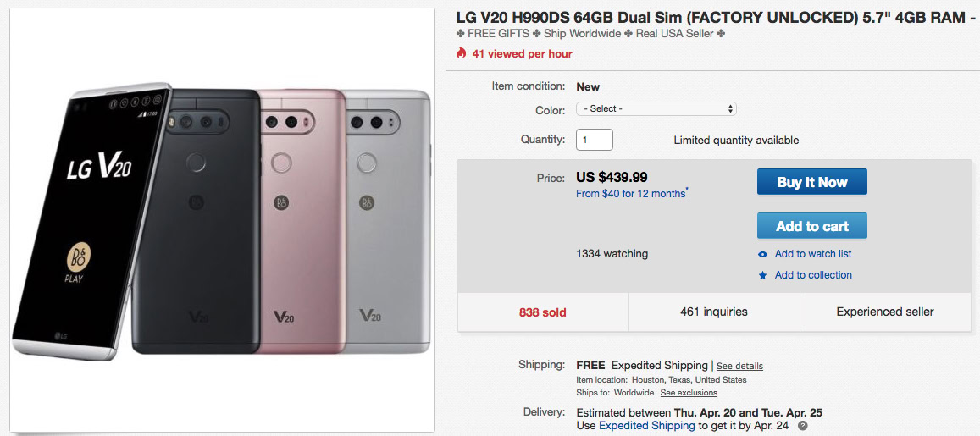Click See exclusions link
Image resolution: width=980 pixels, height=436 pixels.
pyautogui.click(x=689, y=393)
